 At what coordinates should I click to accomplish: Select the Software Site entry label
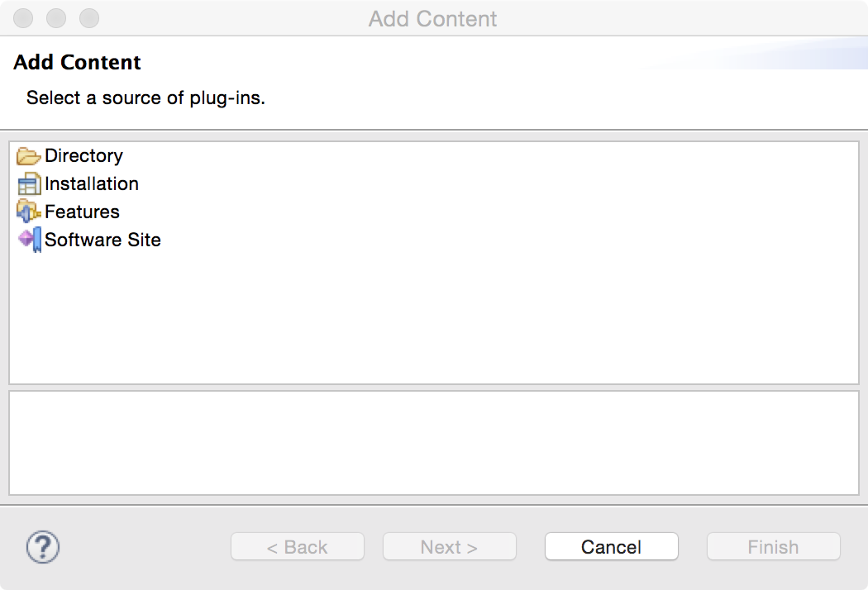point(103,240)
